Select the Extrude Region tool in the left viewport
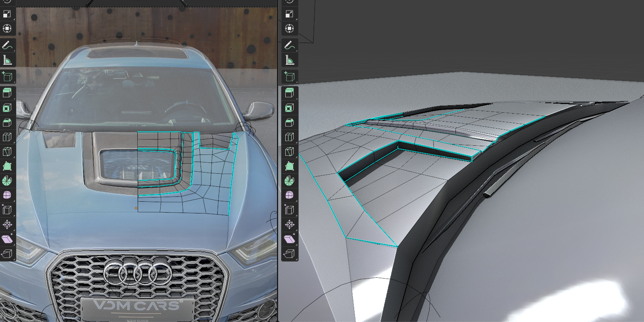 click(x=7, y=93)
